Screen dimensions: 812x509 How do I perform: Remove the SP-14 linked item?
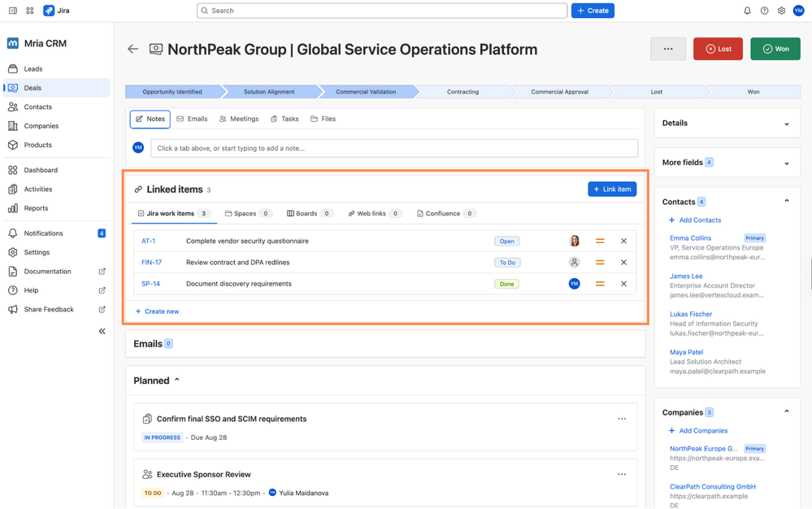click(x=623, y=284)
